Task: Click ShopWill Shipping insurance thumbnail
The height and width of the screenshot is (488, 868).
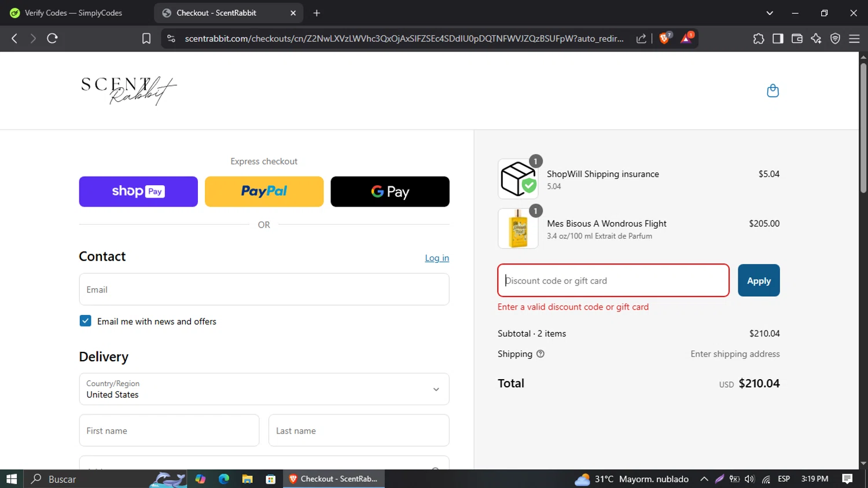Action: coord(518,179)
